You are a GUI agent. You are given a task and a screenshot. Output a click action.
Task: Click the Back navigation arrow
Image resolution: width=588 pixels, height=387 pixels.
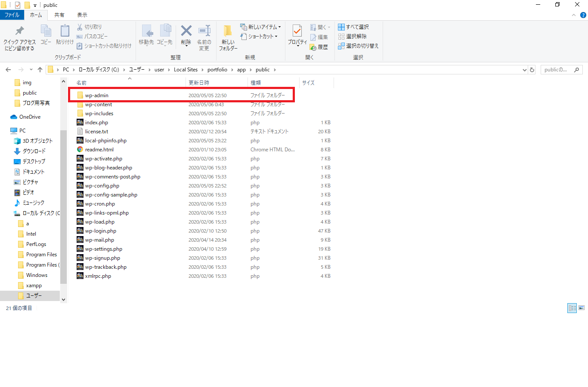[8, 70]
